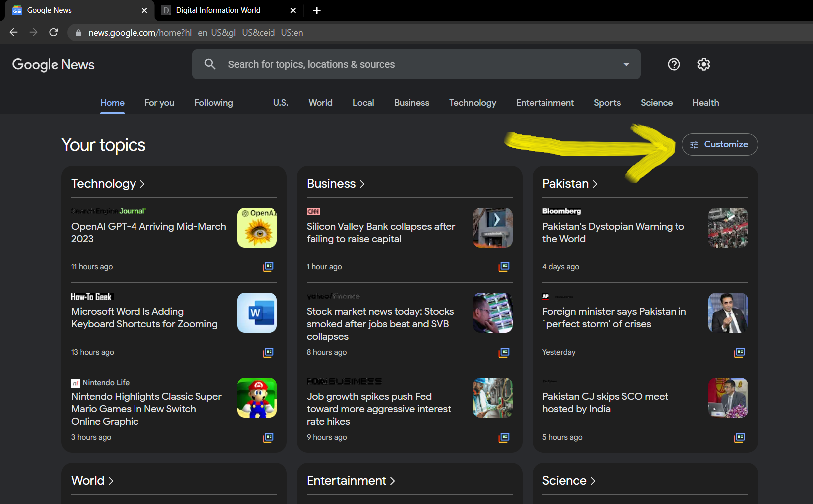Screen dimensions: 813x504
Task: Click the Mario thumbnail image
Action: (x=257, y=398)
